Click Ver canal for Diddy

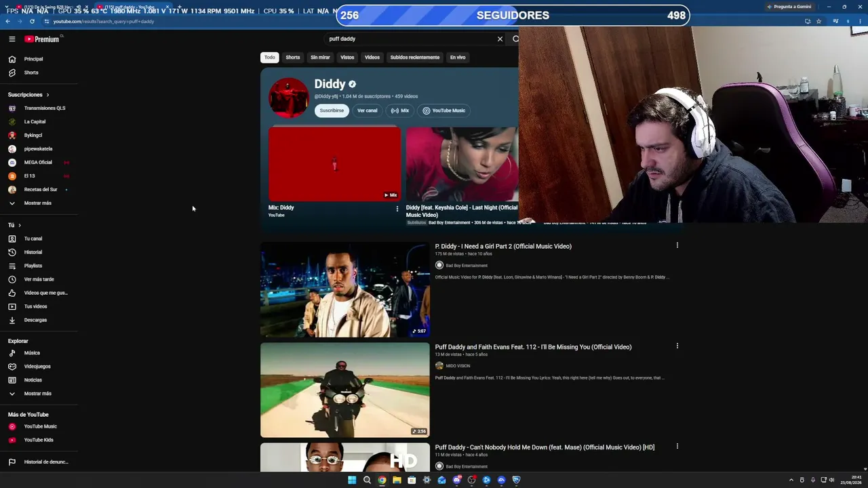coord(368,110)
